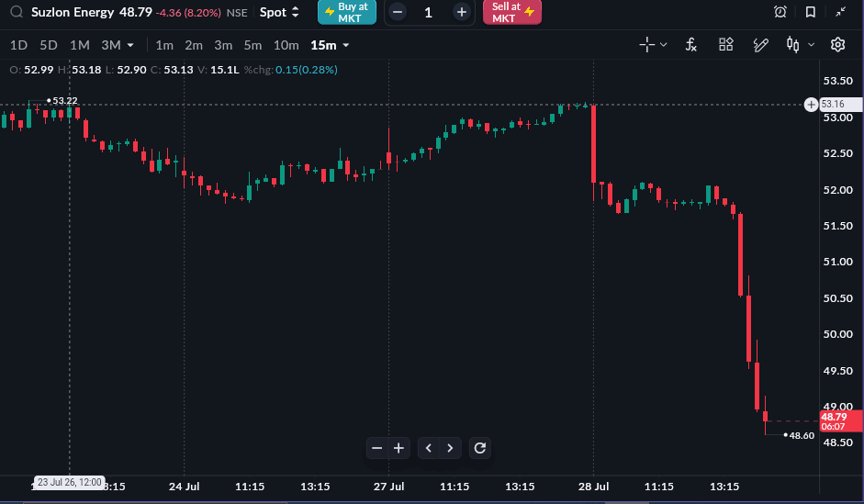Screen dimensions: 864x504
Task: Pan chart right with arrow
Action: coord(450,448)
